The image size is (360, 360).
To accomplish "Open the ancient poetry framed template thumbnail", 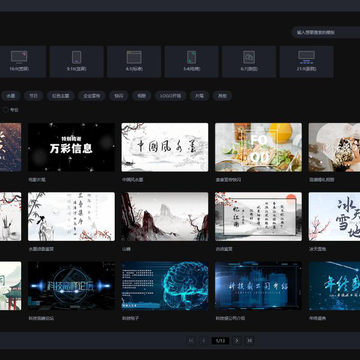I will click(258, 216).
